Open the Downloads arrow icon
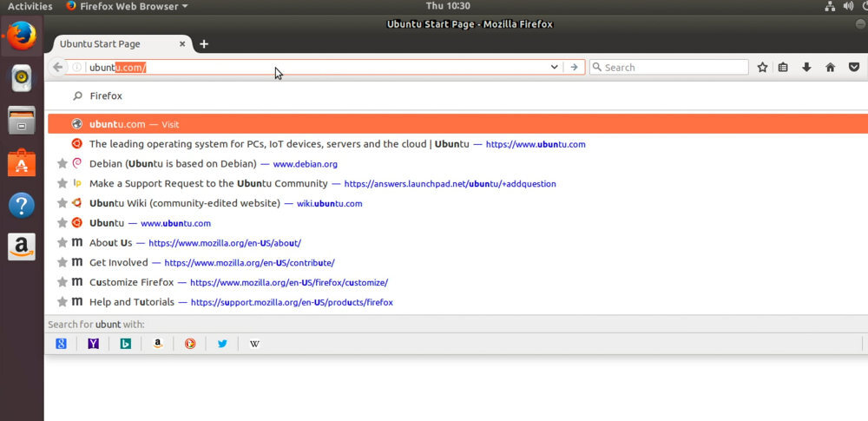The height and width of the screenshot is (421, 868). (806, 67)
